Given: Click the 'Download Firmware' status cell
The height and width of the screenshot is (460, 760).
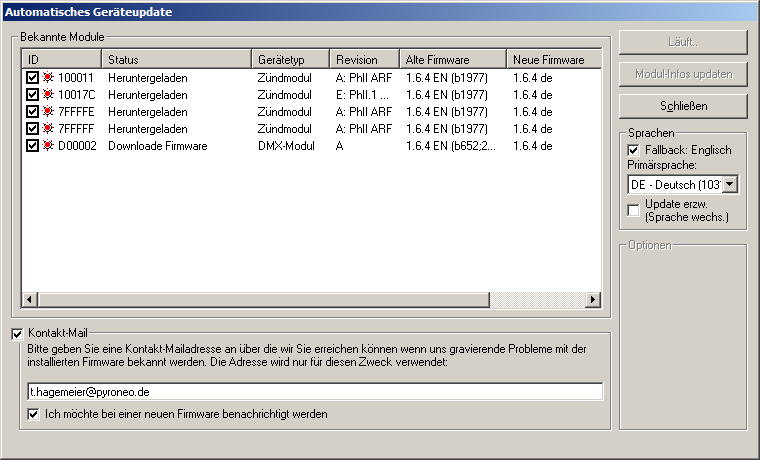Looking at the screenshot, I should coord(158,145).
